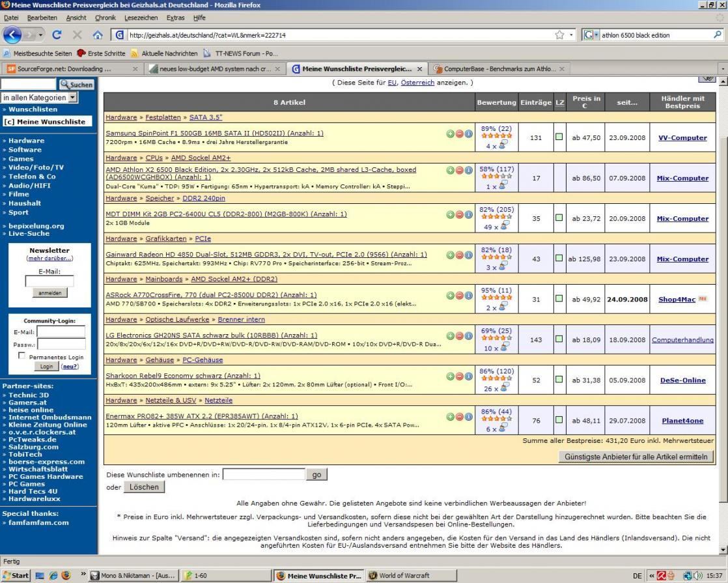Open the address bar history dropdown arrow
The height and width of the screenshot is (583, 728).
pyautogui.click(x=572, y=35)
